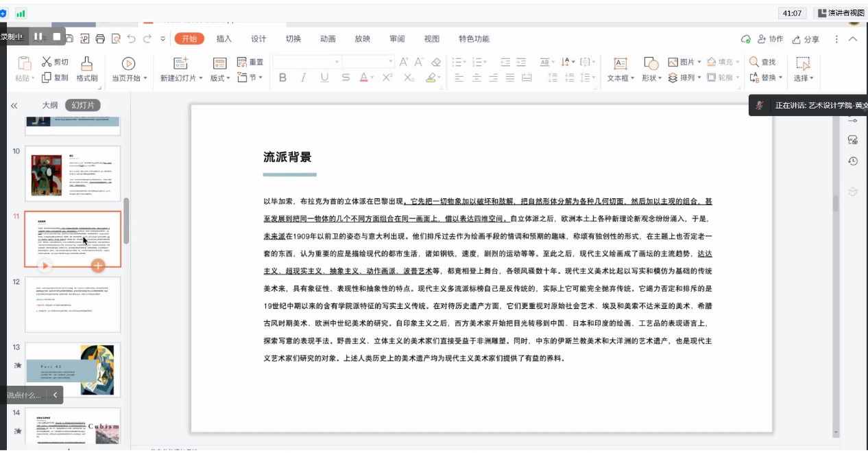
Task: Click the font color red A swatch
Action: [365, 78]
